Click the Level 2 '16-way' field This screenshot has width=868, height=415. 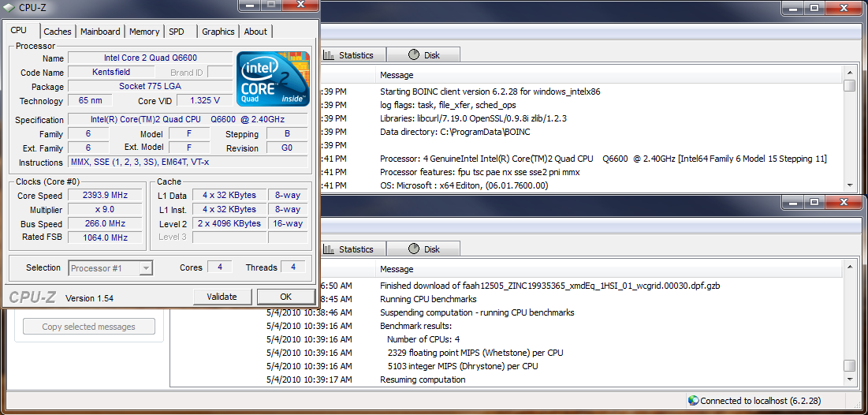tap(288, 223)
